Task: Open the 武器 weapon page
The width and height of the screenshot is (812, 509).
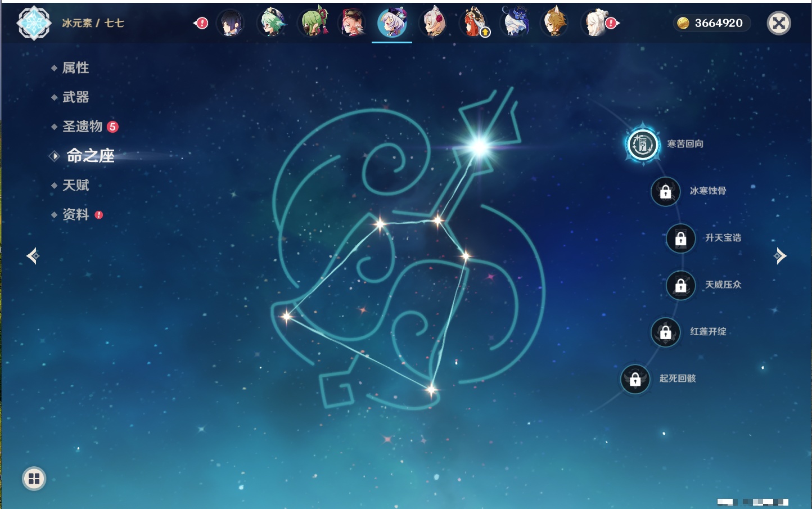Action: click(x=75, y=97)
